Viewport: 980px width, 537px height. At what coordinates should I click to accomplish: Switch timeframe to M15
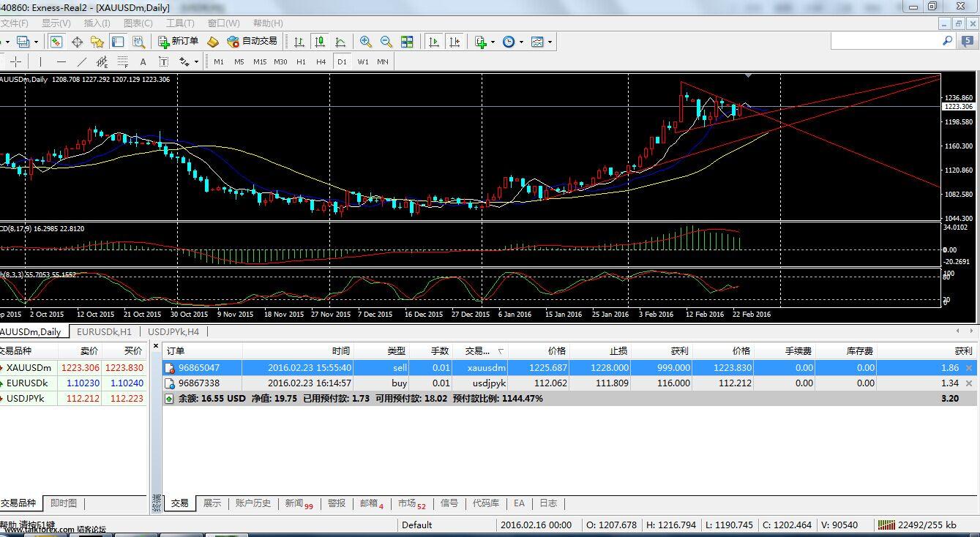point(260,61)
